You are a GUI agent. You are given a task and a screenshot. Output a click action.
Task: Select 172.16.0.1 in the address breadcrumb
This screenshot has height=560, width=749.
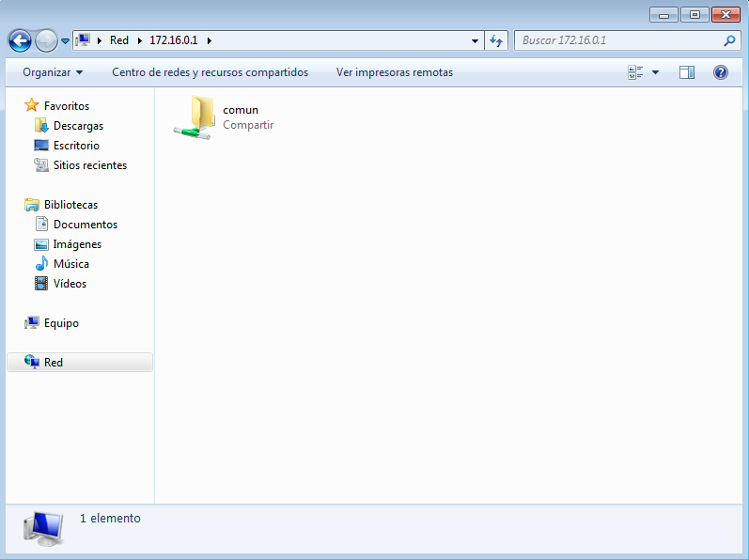[174, 40]
